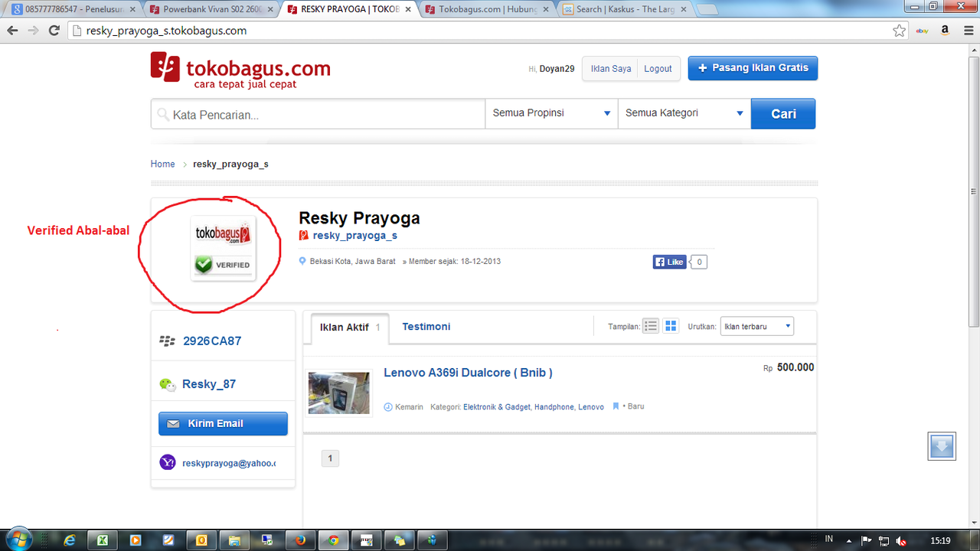The width and height of the screenshot is (980, 551).
Task: Switch to list view display
Action: [x=651, y=326]
